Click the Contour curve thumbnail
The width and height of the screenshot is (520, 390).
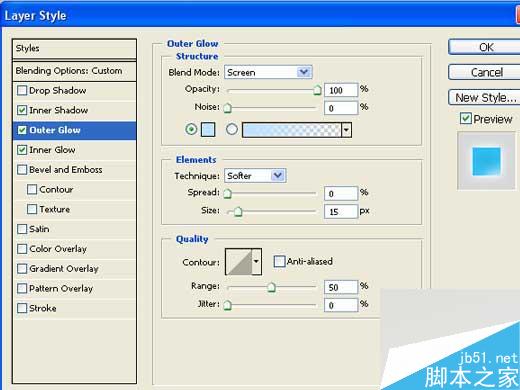(x=239, y=262)
